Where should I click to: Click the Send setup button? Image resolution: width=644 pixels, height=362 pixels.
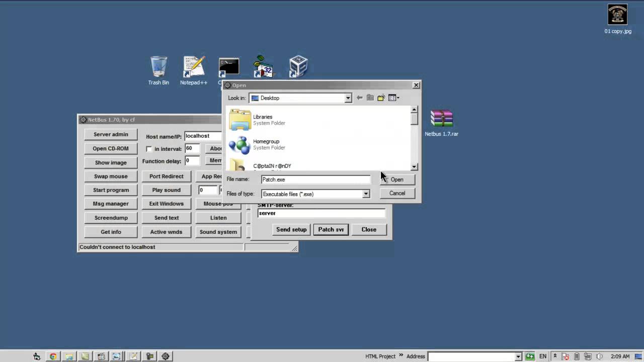click(x=291, y=229)
